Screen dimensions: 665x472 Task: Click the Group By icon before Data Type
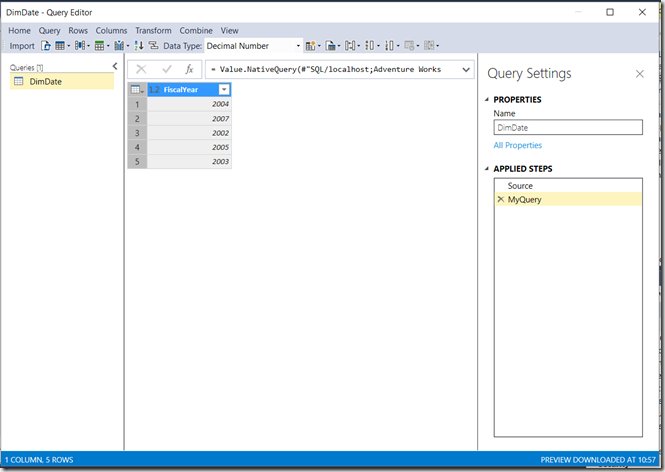pyautogui.click(x=154, y=46)
